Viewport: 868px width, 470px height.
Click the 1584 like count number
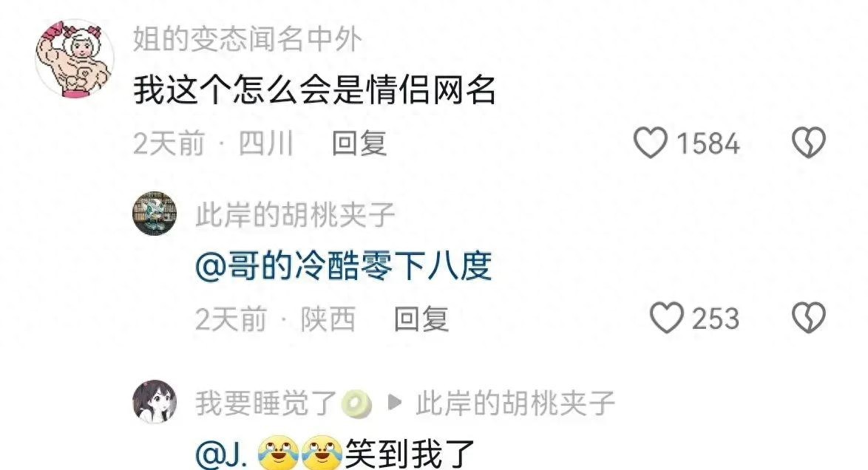[708, 144]
